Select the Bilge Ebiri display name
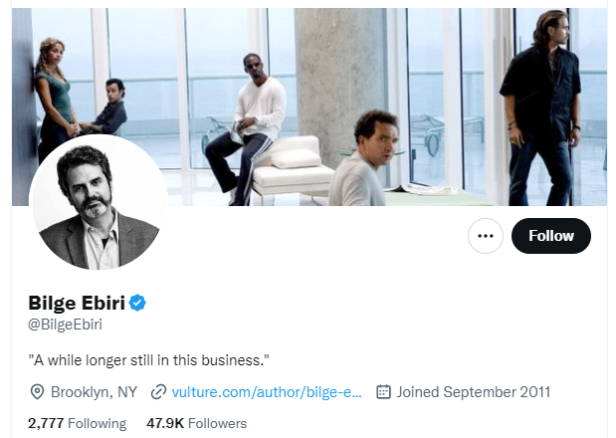The height and width of the screenshot is (438, 616). [x=77, y=303]
